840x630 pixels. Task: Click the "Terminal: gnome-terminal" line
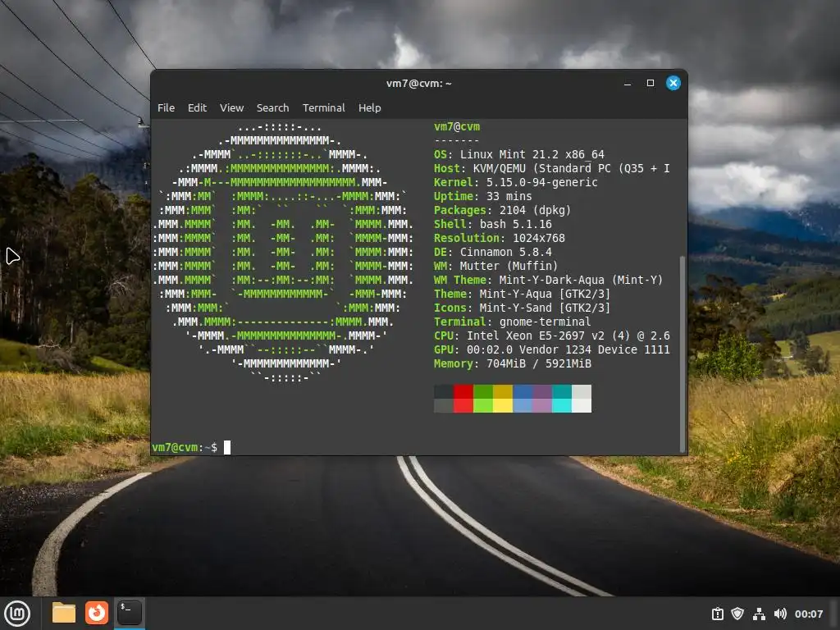pyautogui.click(x=512, y=322)
